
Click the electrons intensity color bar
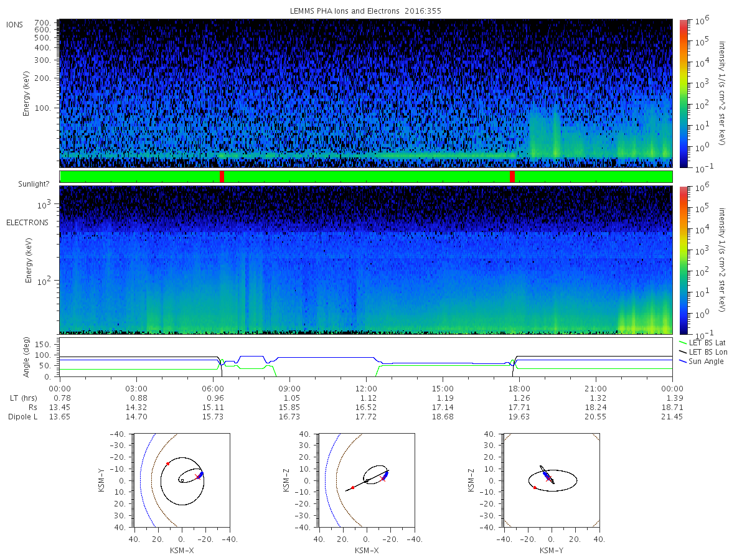683,259
